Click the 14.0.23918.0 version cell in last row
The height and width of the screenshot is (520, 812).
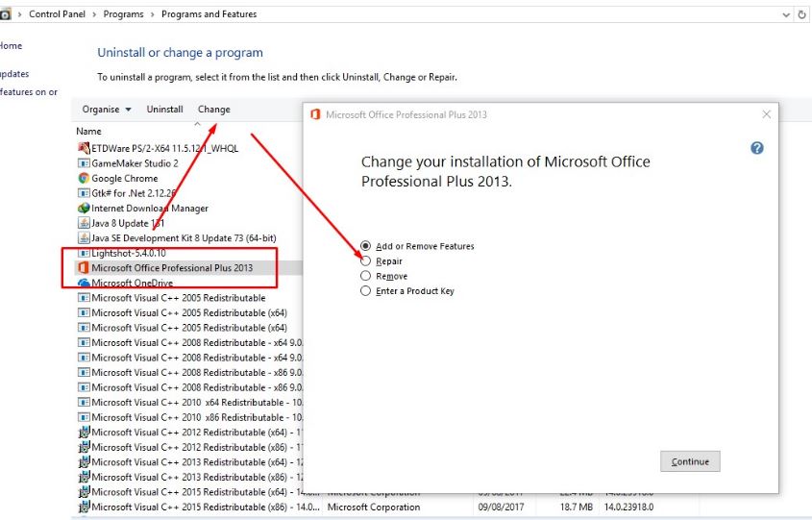629,508
